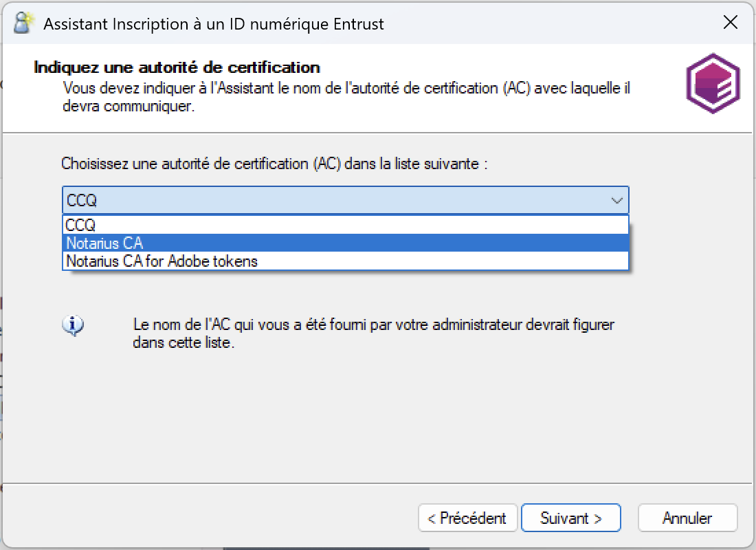Click the administrator note beside the info icon
Image resolution: width=756 pixels, height=550 pixels.
(373, 333)
